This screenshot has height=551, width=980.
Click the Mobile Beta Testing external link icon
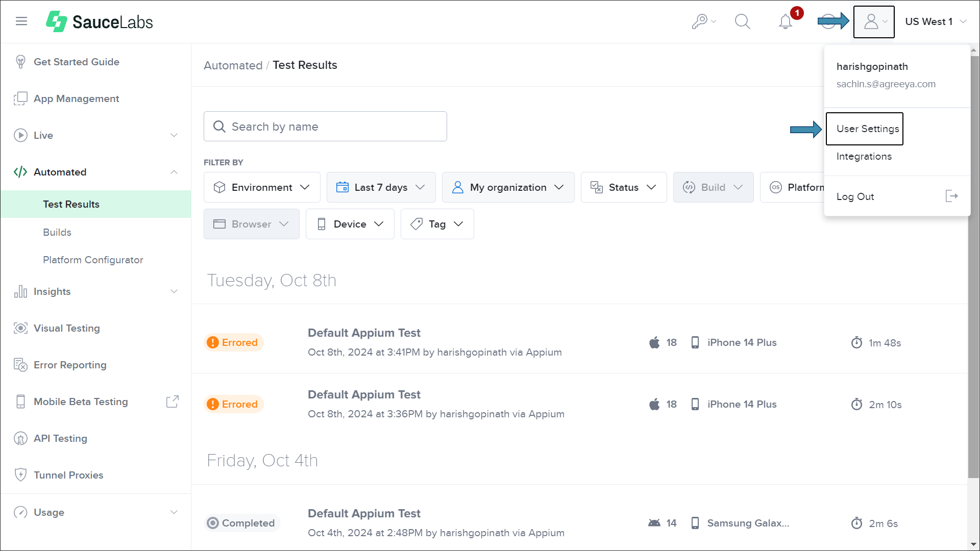click(x=173, y=402)
